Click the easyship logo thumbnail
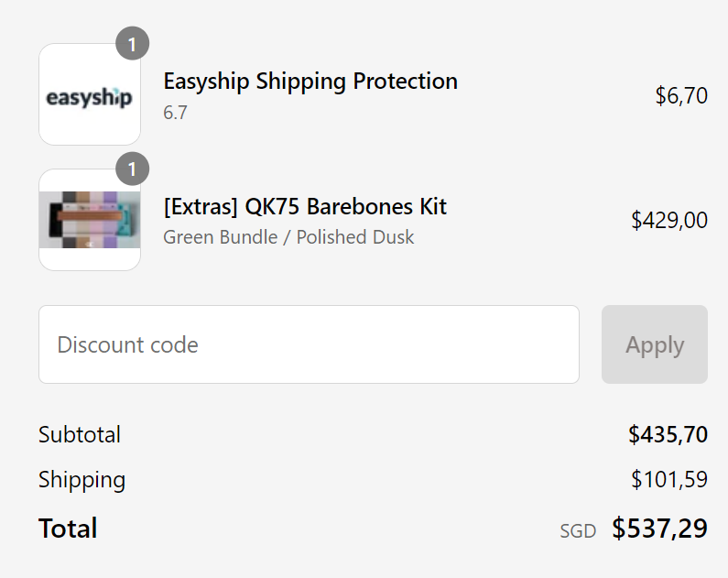The width and height of the screenshot is (728, 578). coord(90,94)
